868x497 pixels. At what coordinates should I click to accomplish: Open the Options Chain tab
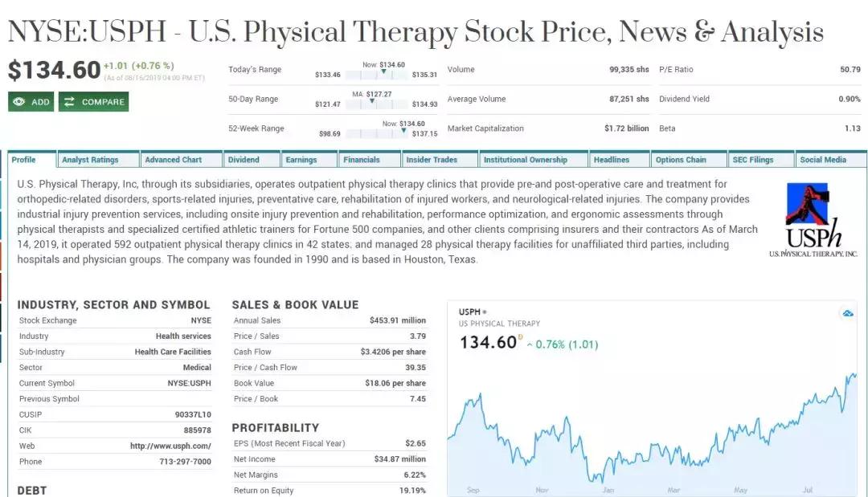click(x=681, y=160)
